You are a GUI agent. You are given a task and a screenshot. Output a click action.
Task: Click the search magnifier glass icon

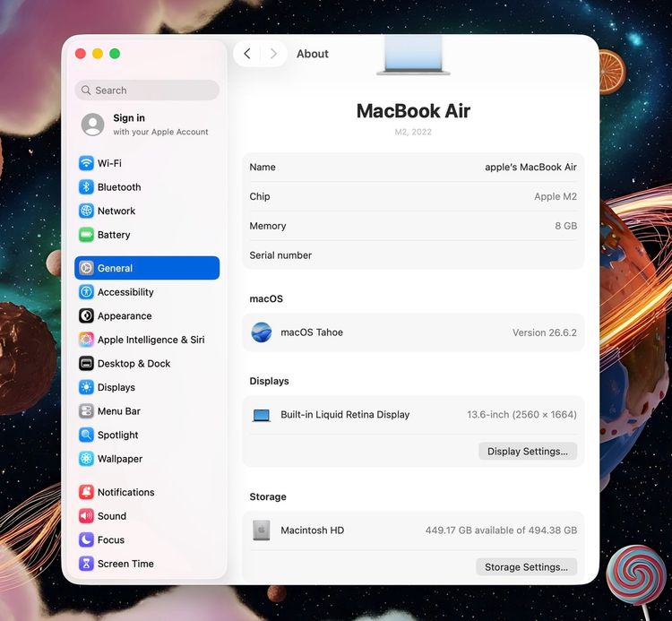(x=86, y=90)
